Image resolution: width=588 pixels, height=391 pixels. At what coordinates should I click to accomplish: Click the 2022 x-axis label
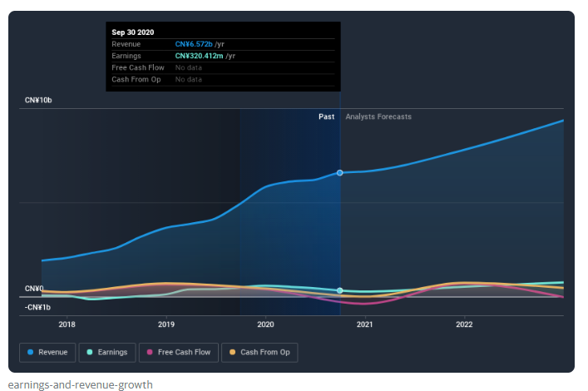click(x=464, y=324)
